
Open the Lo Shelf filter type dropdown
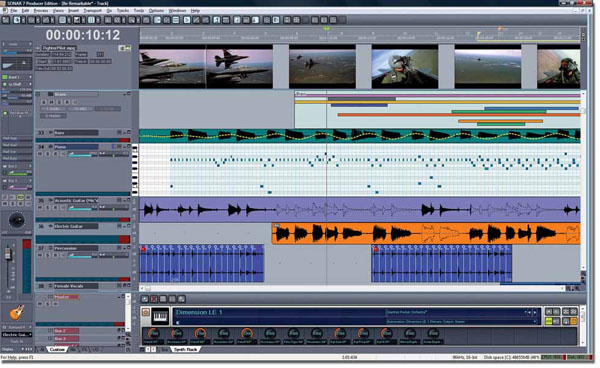pos(30,84)
